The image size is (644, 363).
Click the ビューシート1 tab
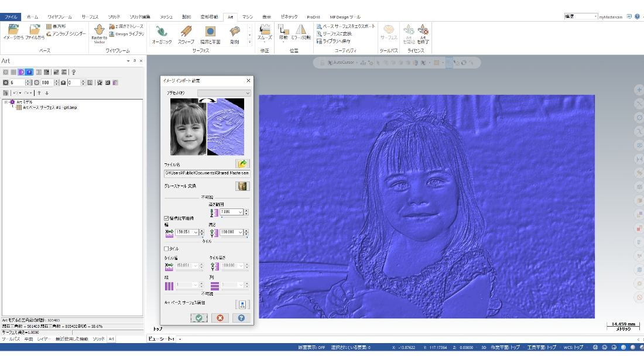pos(161,339)
